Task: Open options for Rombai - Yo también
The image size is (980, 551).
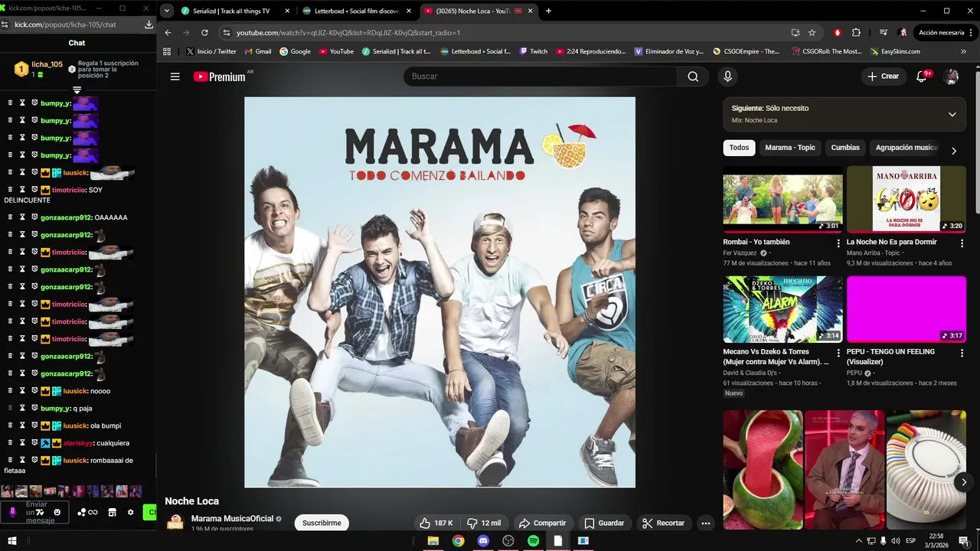Action: click(838, 243)
